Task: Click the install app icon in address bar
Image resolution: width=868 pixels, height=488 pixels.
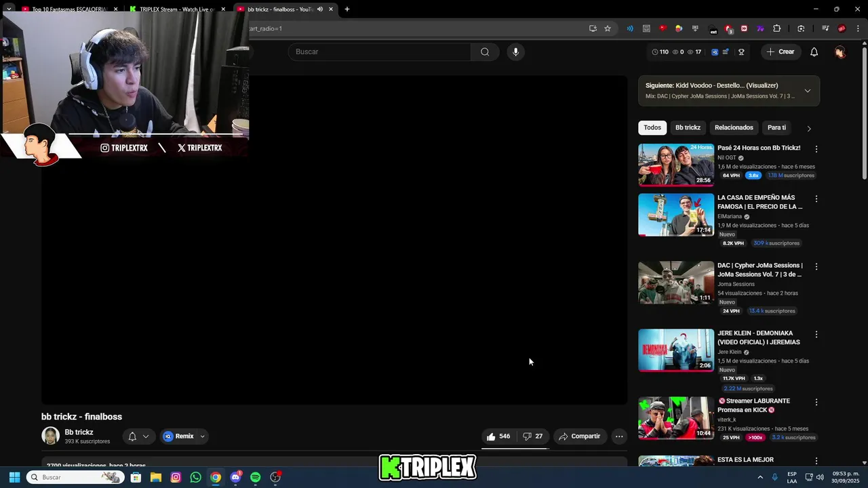Action: coord(593,28)
